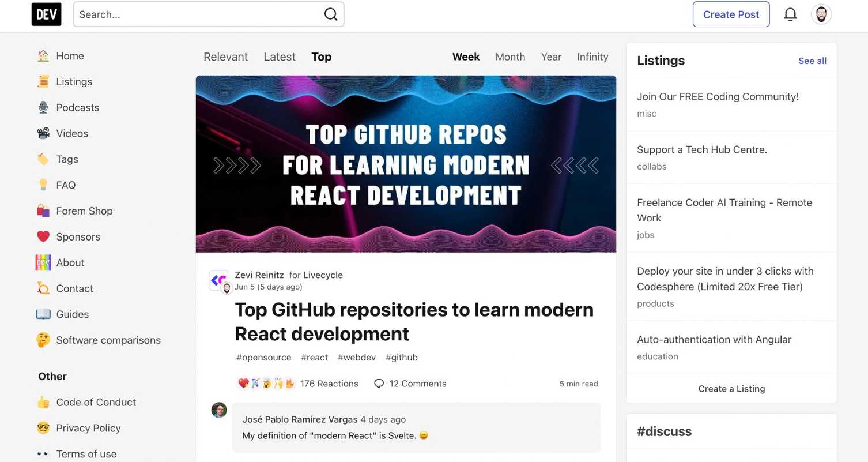
Task: Open the See all listings link
Action: (812, 59)
